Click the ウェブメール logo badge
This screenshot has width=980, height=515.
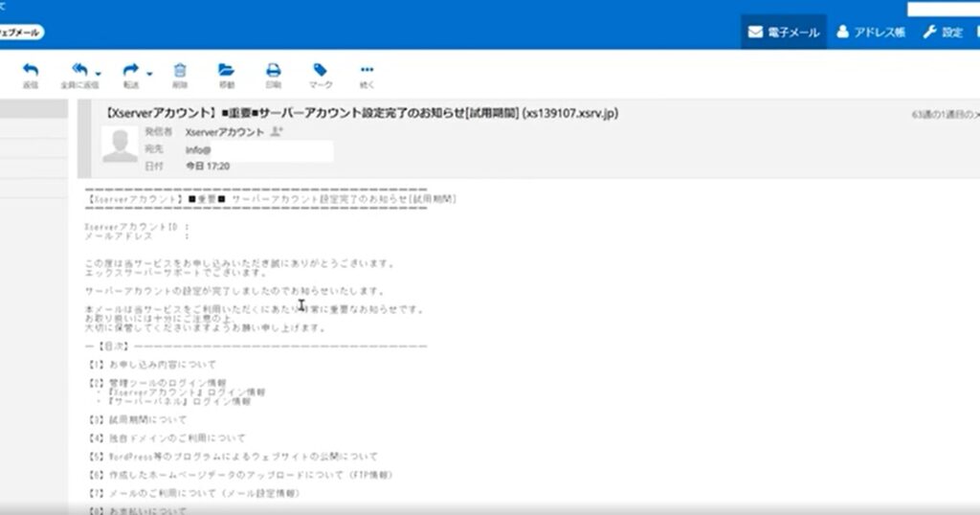(20, 33)
